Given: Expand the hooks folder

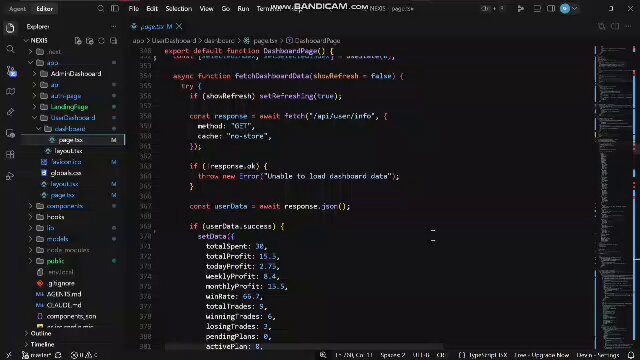Looking at the screenshot, I should pyautogui.click(x=31, y=217).
